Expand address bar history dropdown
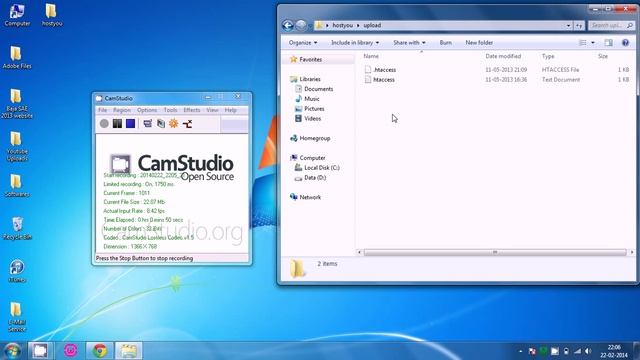 point(568,25)
